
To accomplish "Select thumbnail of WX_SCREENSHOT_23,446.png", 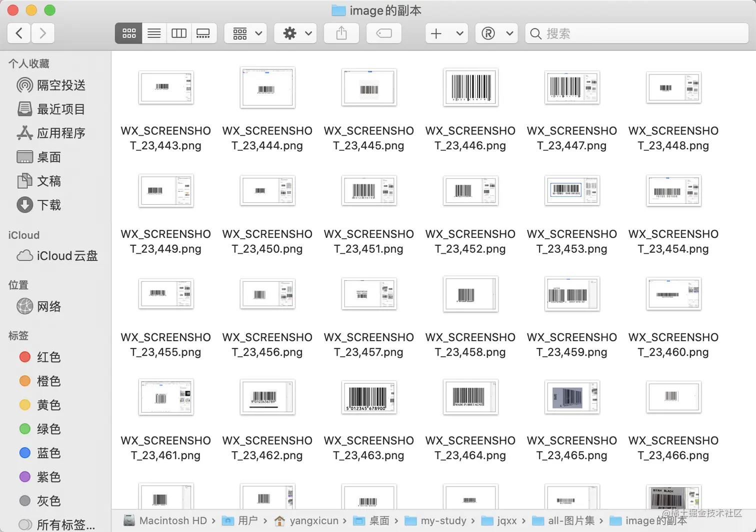I will click(x=470, y=87).
